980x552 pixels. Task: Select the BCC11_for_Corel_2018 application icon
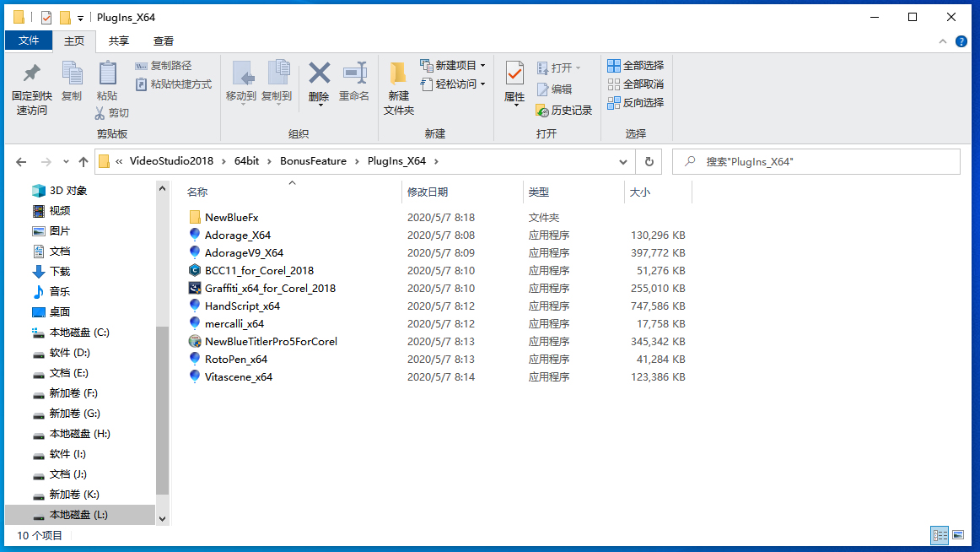coord(194,271)
